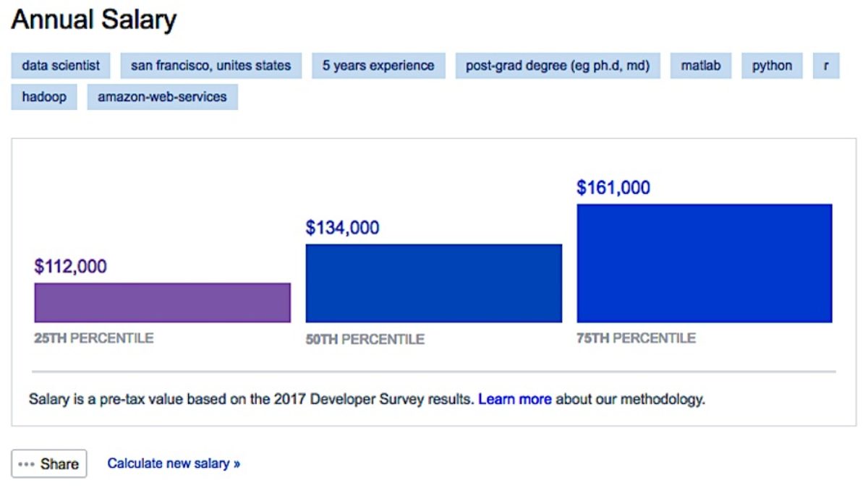Viewport: 868px width, 488px height.
Task: Click the 'python' technology tag
Action: [x=772, y=65]
